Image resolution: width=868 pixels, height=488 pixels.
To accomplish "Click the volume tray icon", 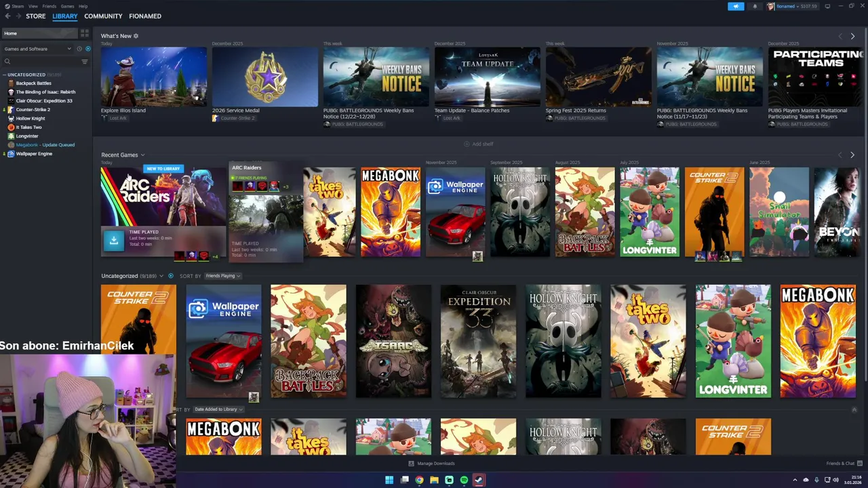I will (835, 480).
